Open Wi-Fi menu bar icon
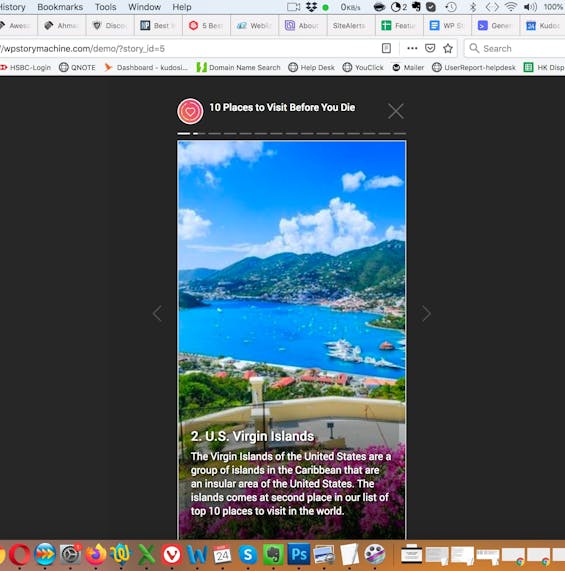565x571 pixels. (x=511, y=7)
